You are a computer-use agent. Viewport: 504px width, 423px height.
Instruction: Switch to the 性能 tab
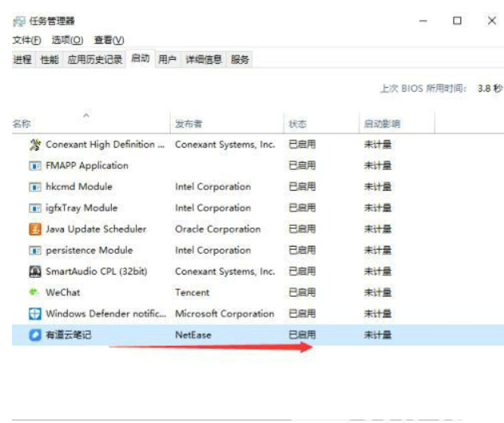point(50,59)
